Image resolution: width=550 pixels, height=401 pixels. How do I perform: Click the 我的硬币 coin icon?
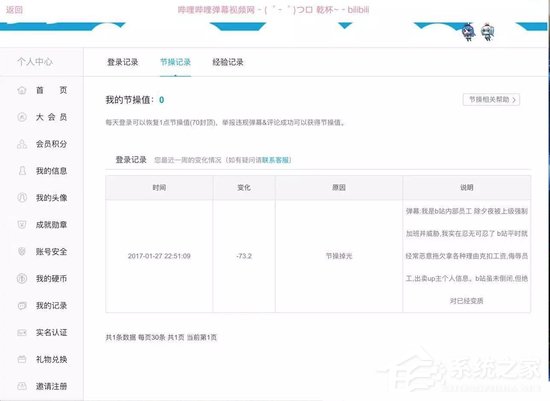(22, 279)
